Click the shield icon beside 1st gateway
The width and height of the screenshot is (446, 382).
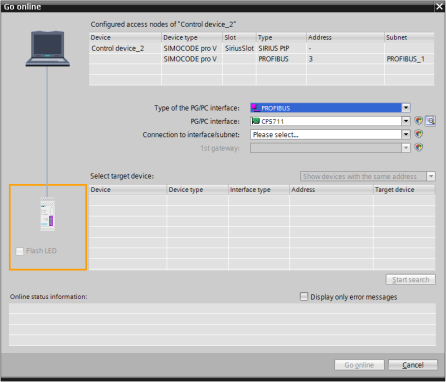[419, 147]
